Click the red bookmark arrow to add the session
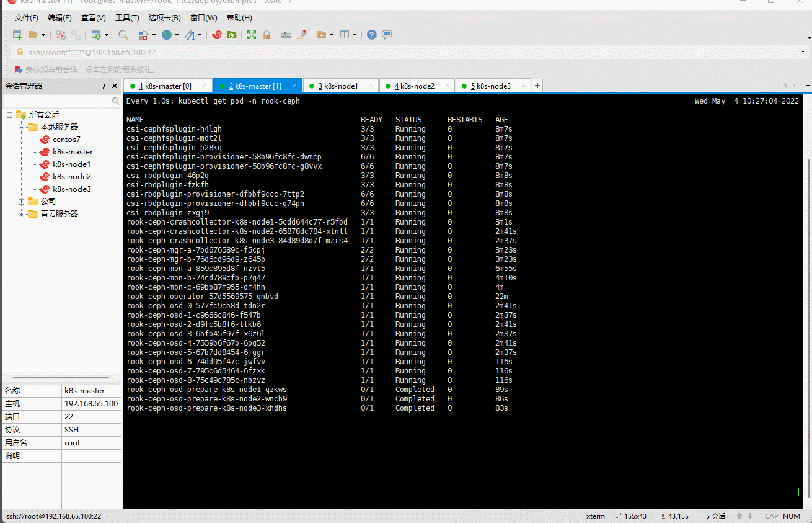 click(x=19, y=69)
